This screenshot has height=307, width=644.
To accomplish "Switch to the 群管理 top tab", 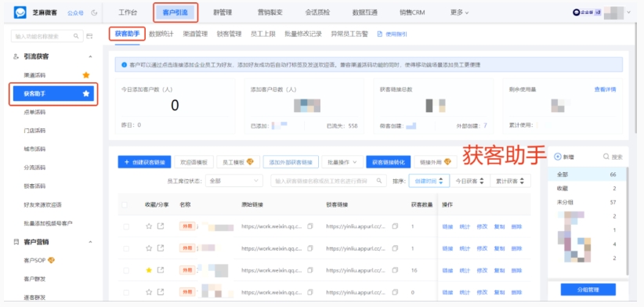I will click(x=223, y=13).
